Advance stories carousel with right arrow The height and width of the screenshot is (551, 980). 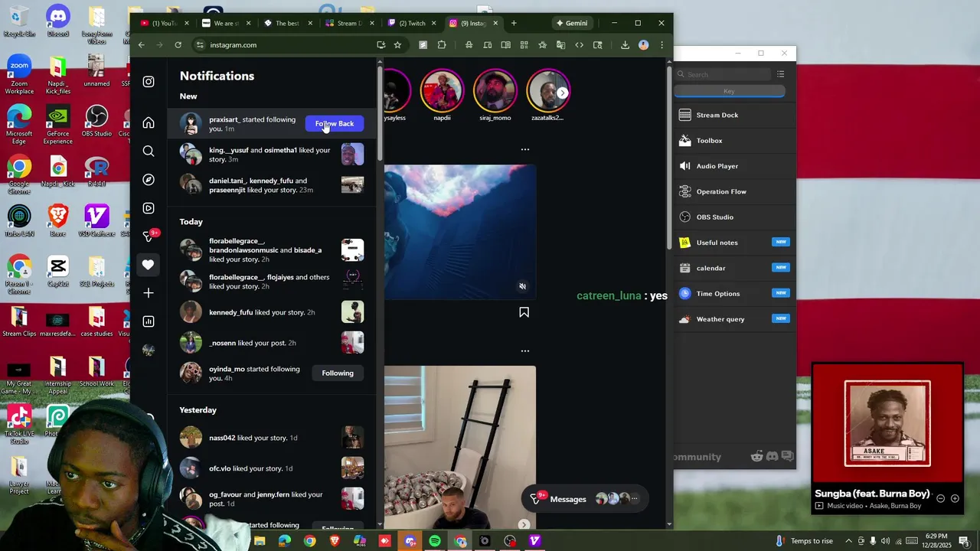coord(562,93)
